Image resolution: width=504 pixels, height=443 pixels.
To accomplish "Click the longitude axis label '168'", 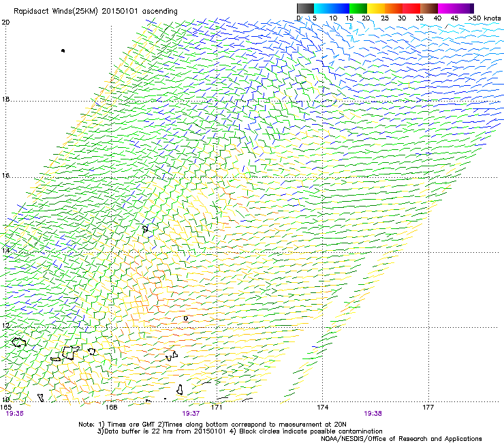I will point(111,407).
